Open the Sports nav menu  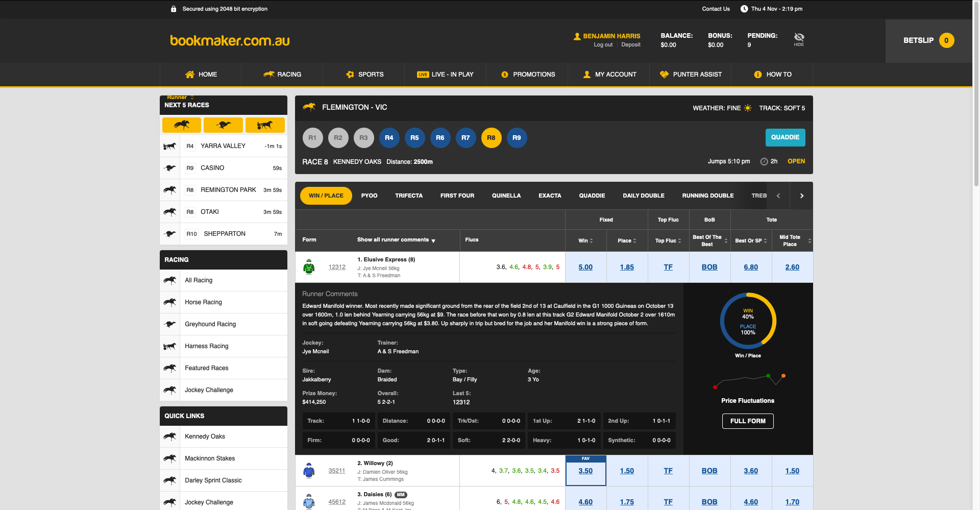pyautogui.click(x=364, y=75)
